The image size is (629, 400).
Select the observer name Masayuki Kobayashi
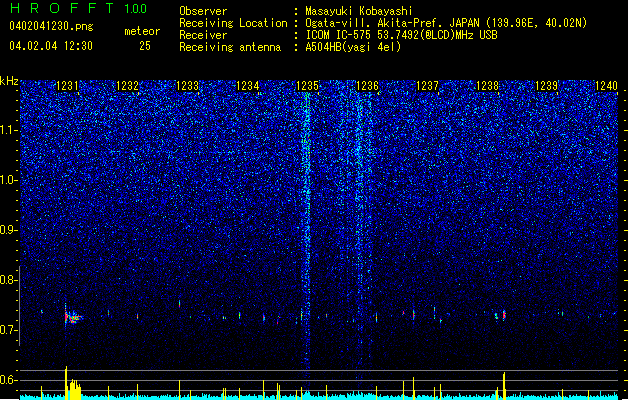click(x=359, y=11)
